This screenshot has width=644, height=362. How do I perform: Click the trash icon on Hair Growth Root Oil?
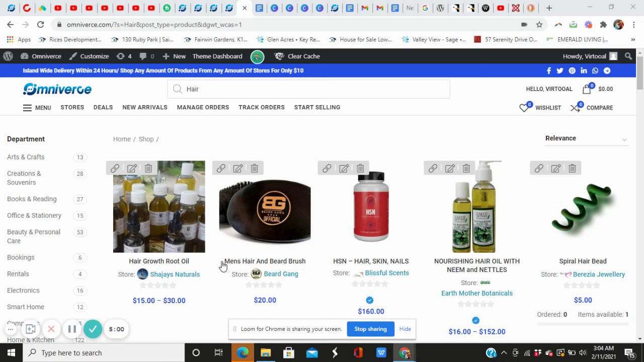[x=148, y=168]
